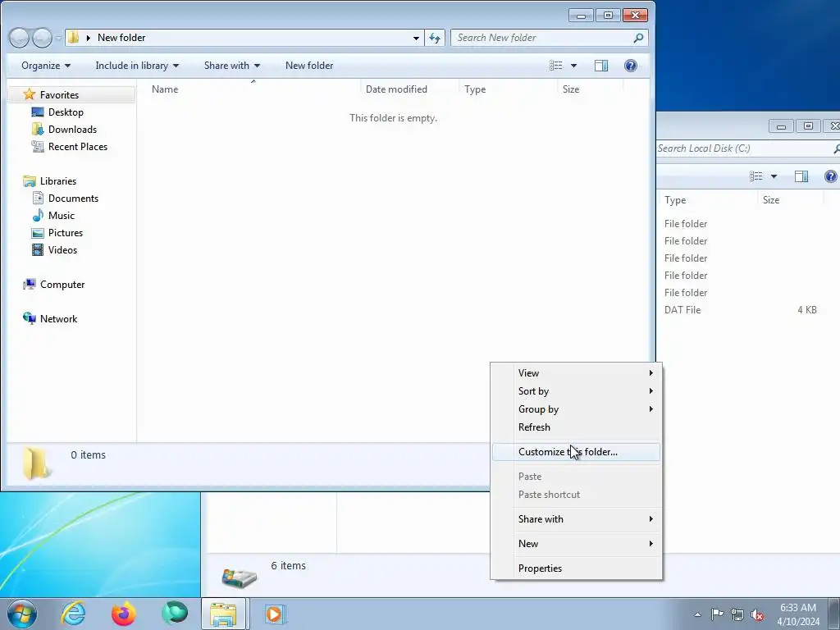Click the Recent Places icon
840x630 pixels.
coord(38,146)
